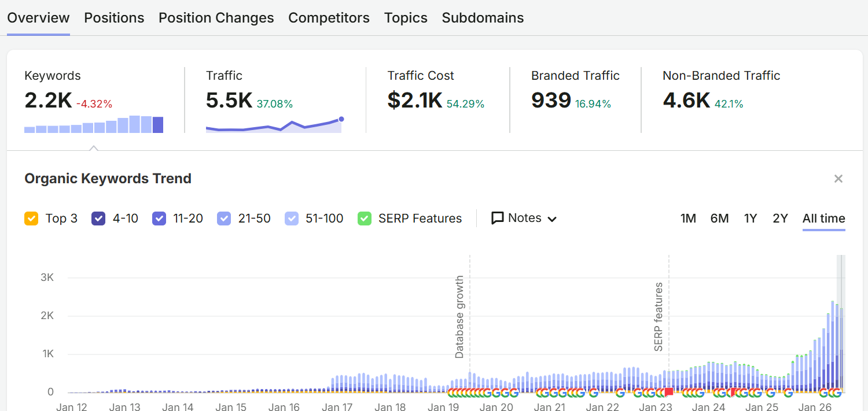Viewport: 868px width, 411px height.
Task: Toggle the 4-10 positions checkbox
Action: (x=98, y=219)
